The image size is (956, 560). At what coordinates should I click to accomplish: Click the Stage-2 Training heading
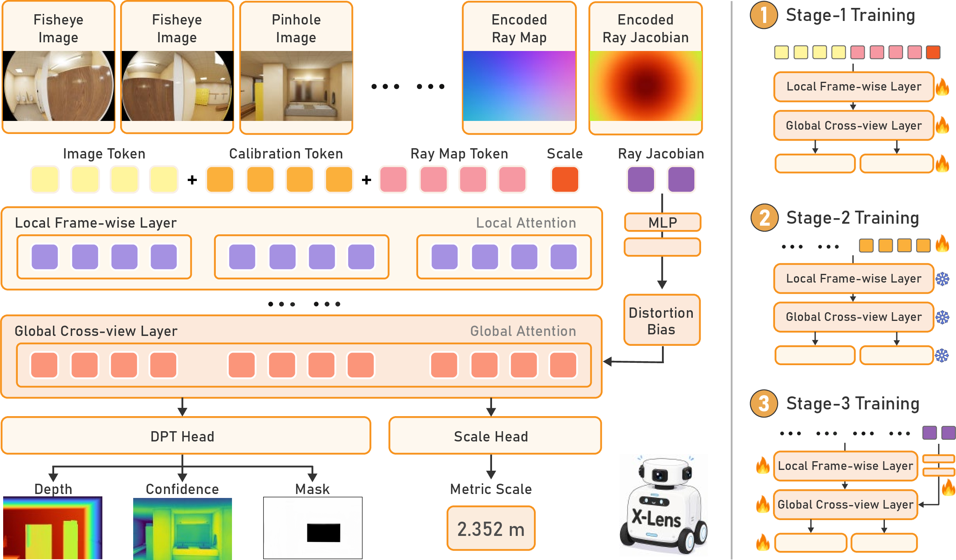pos(852,218)
